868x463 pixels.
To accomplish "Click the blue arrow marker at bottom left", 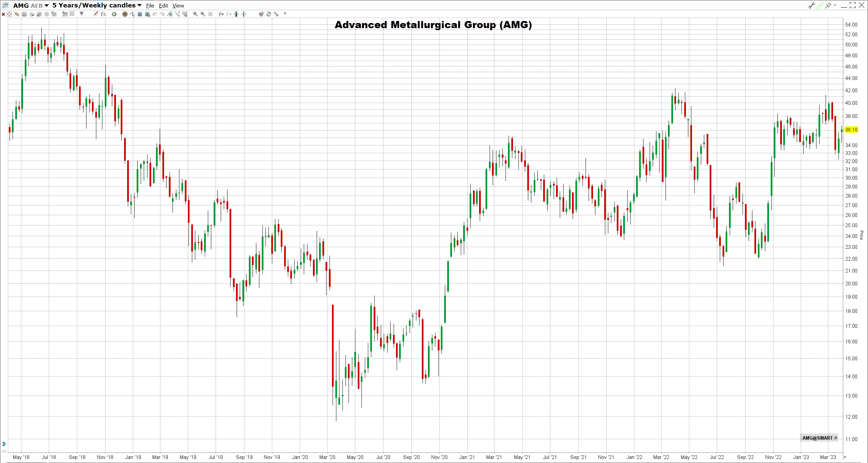I will (4, 444).
